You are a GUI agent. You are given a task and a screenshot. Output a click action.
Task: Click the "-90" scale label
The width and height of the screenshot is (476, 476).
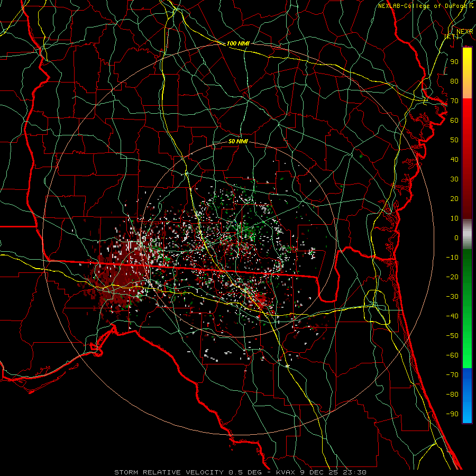[x=452, y=414]
